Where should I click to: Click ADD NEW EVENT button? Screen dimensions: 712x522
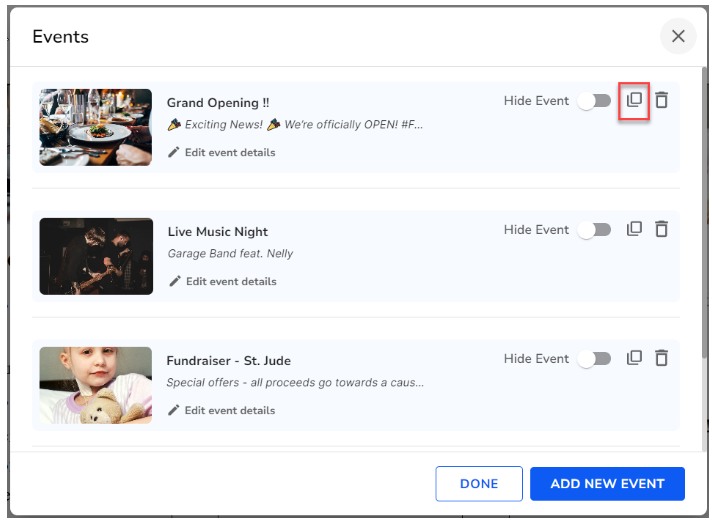pyautogui.click(x=607, y=484)
